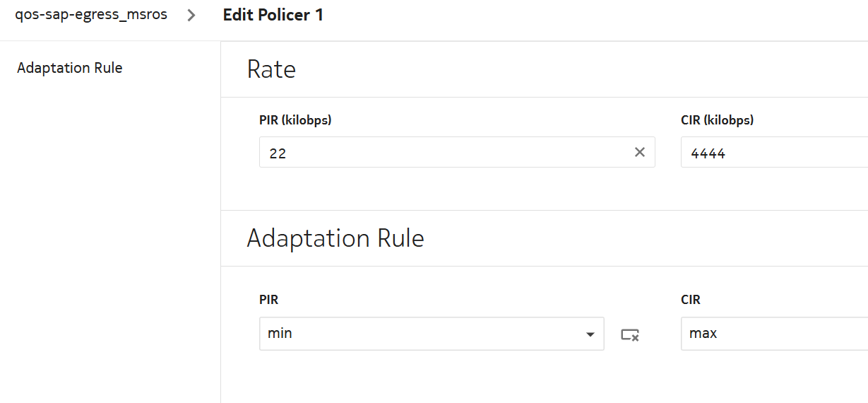
Task: Focus the PIR (kilobps) input containing 22
Action: point(445,152)
